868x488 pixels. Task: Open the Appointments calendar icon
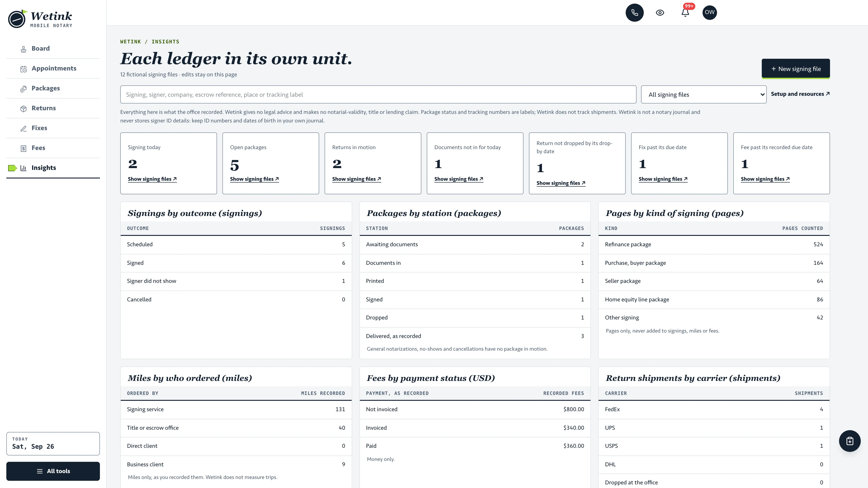click(x=23, y=69)
